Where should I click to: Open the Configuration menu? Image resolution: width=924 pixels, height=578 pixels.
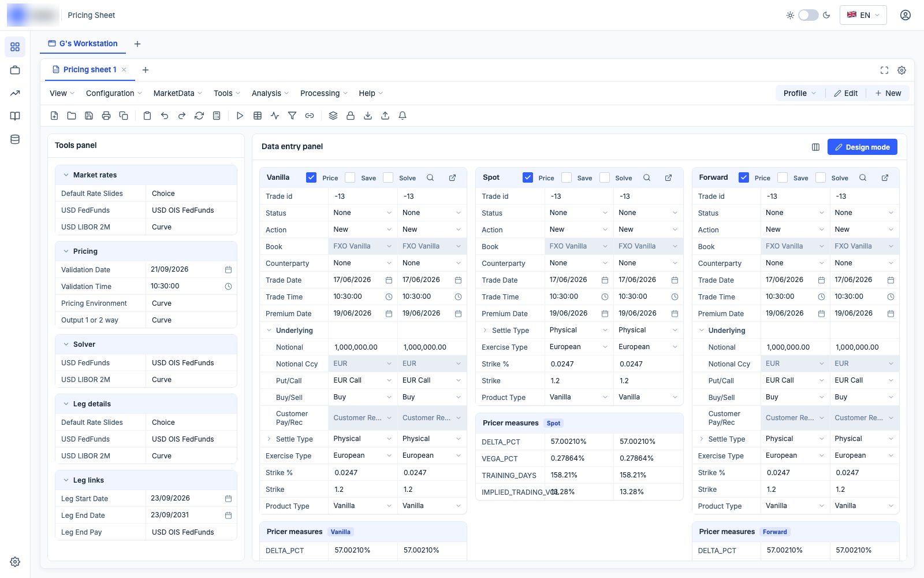point(114,93)
